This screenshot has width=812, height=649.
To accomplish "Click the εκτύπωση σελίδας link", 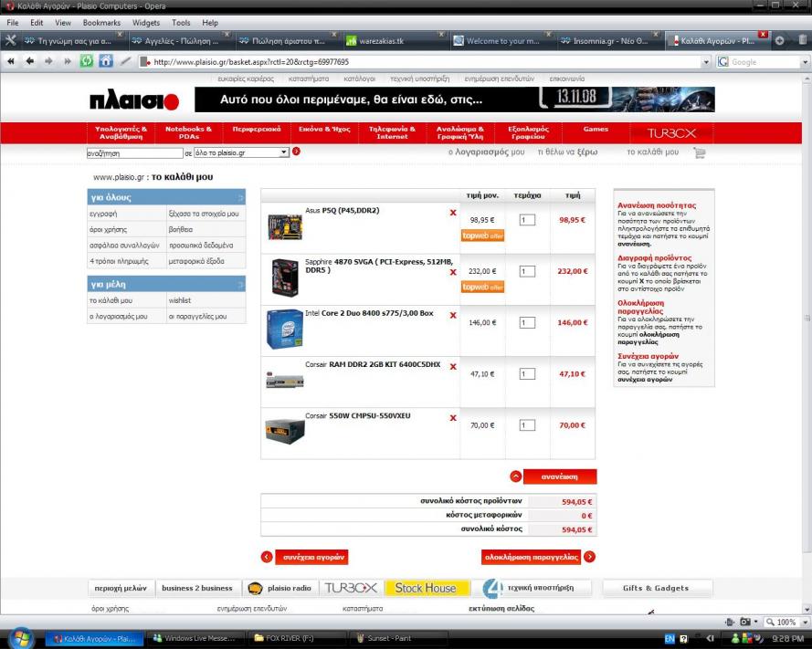I will (501, 609).
